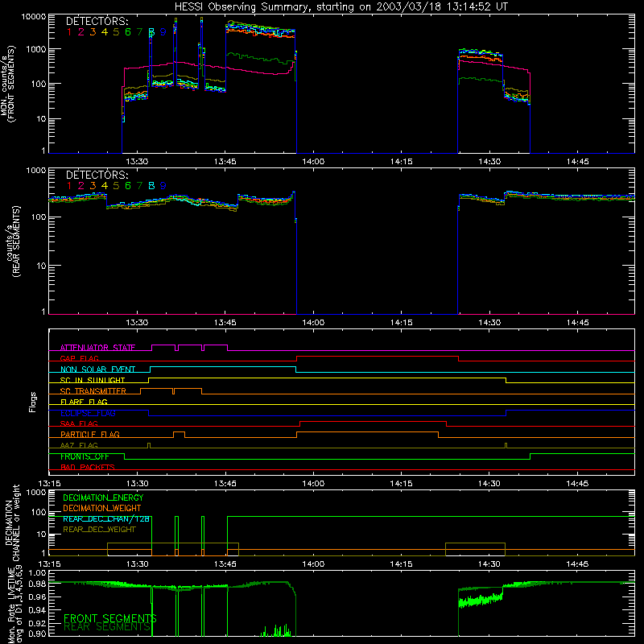The image size is (644, 644).
Task: Click the counts/s (REAR SEGMENTS) axis title
Action: point(13,241)
